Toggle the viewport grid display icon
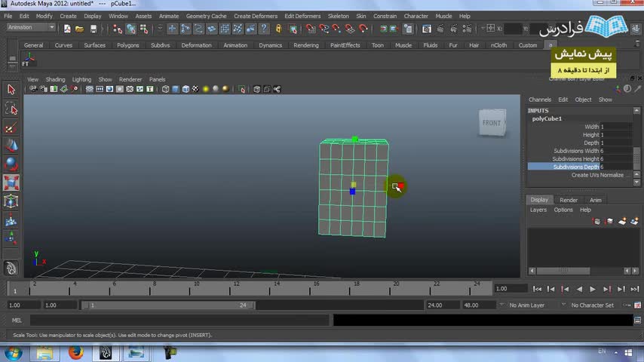The width and height of the screenshot is (644, 362). click(x=90, y=89)
